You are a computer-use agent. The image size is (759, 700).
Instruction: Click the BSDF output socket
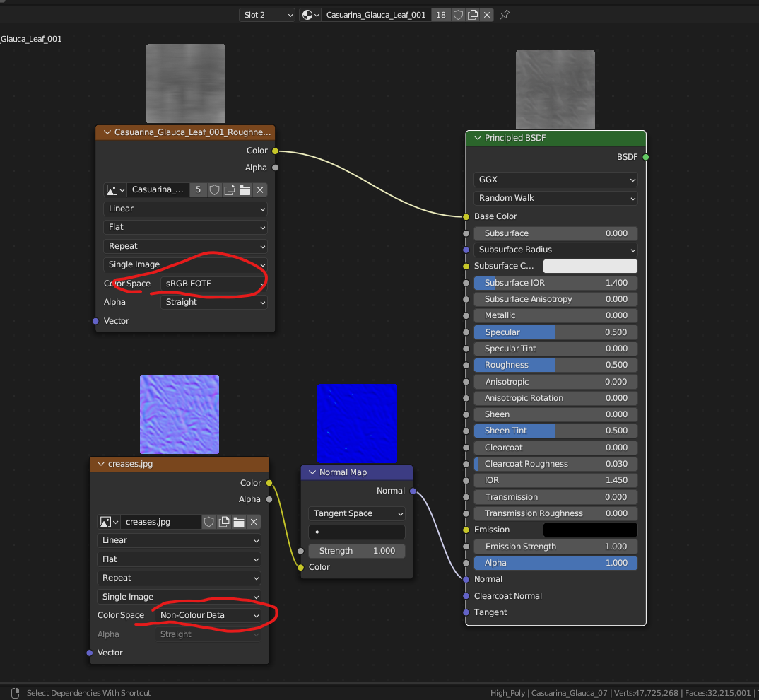[646, 157]
